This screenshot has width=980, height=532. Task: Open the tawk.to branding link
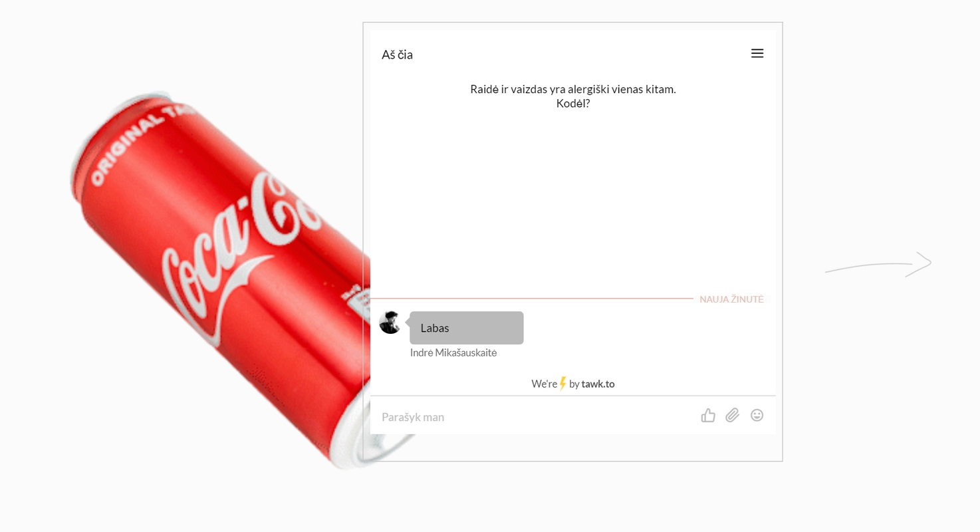tap(598, 384)
